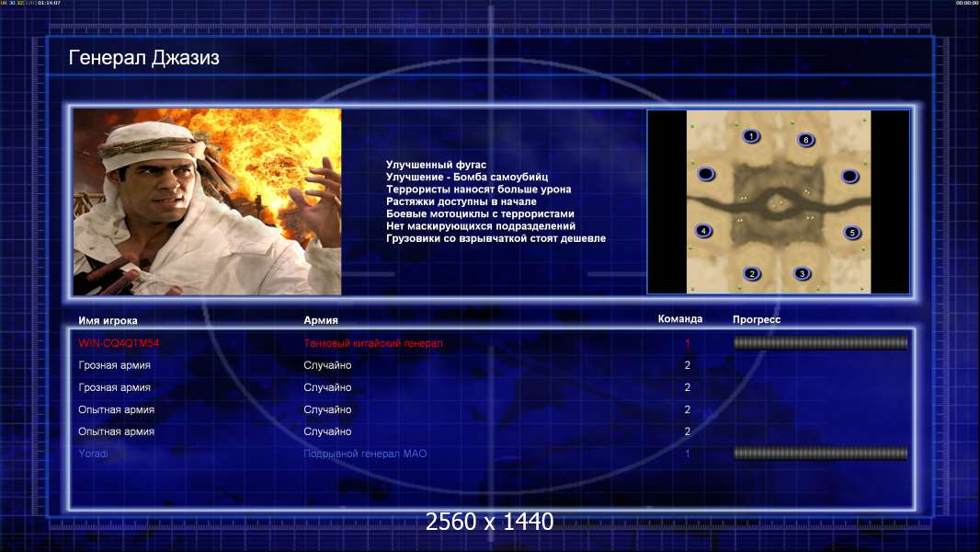Click team number 1 in the WIN-CQ4QTM54 row

click(x=688, y=343)
